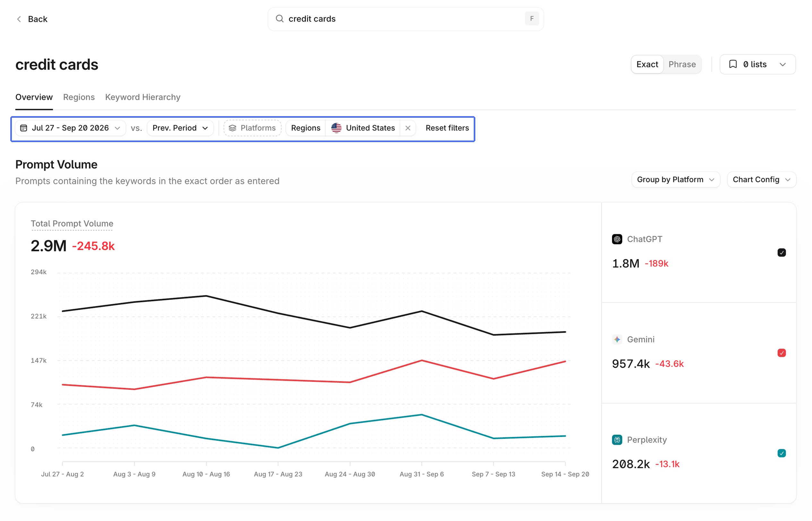The height and width of the screenshot is (521, 812).
Task: Click the United States filter chip text
Action: tap(370, 128)
